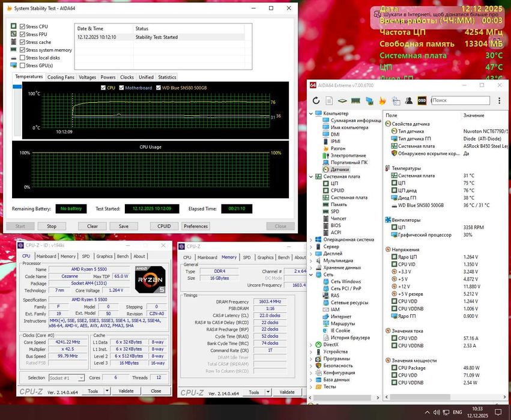Viewport: 511px width, 420px height.
Task: Select Интернет in the AIDA64 network tree
Action: tap(341, 317)
